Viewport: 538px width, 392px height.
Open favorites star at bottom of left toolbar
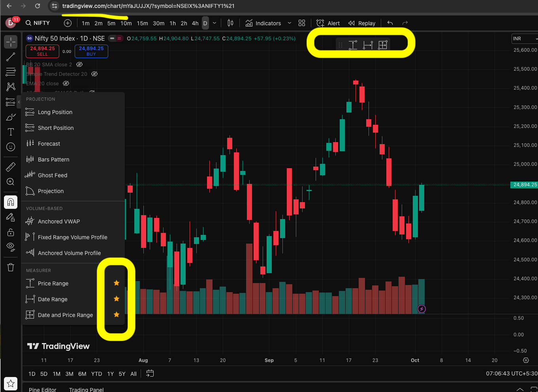pyautogui.click(x=11, y=383)
